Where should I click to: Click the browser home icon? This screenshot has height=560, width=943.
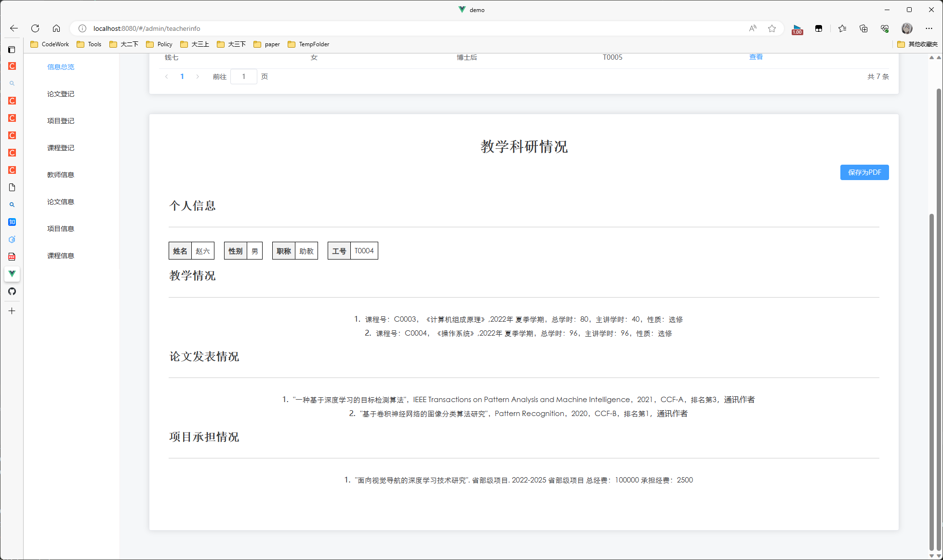coord(57,28)
